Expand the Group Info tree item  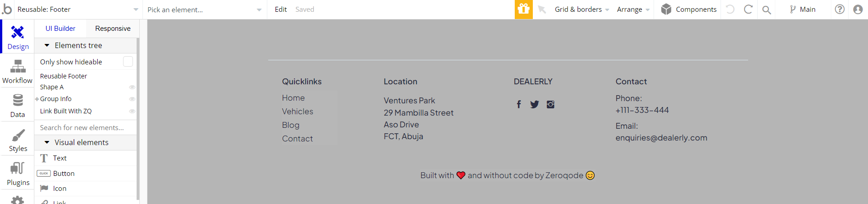37,99
